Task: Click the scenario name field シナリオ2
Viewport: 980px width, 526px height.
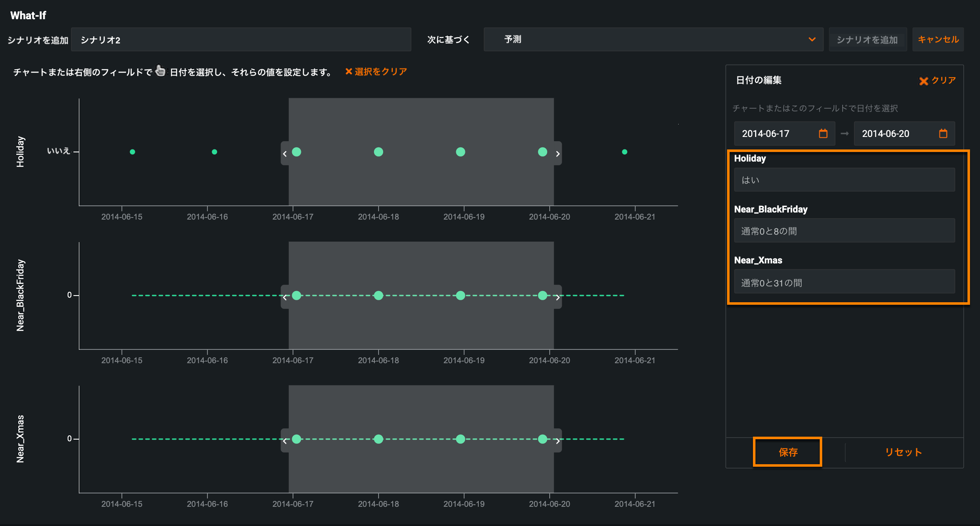Action: (241, 40)
